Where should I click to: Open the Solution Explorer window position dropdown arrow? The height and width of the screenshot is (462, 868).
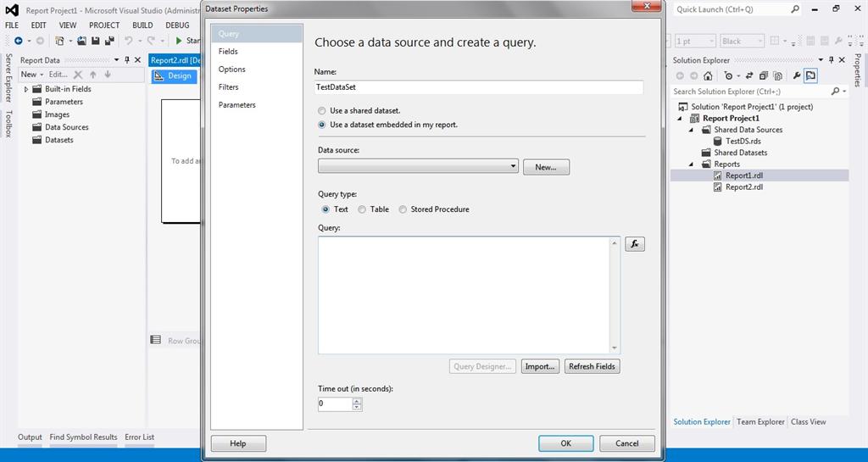click(821, 59)
